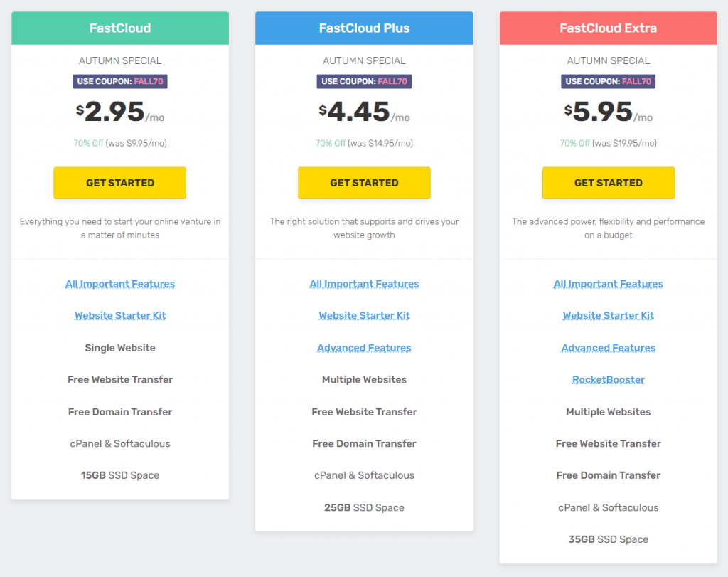The width and height of the screenshot is (728, 577).
Task: Click GET STARTED on the FastCloud Extra plan
Action: (x=608, y=183)
